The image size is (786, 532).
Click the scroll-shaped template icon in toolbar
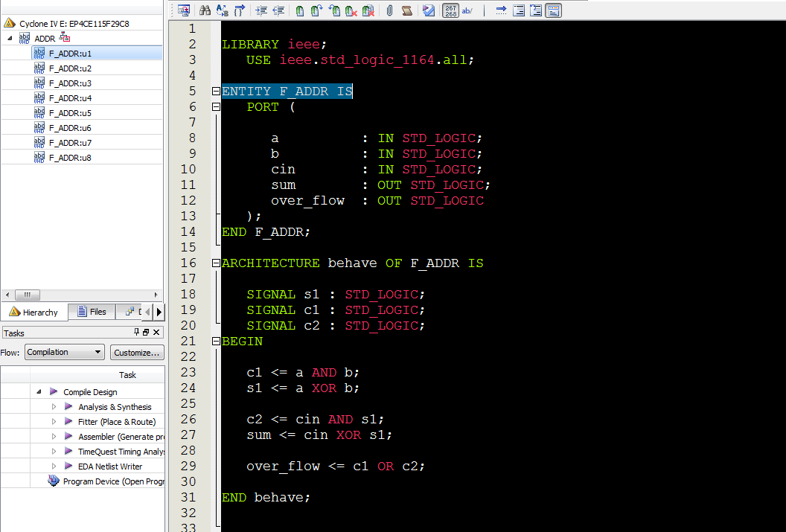406,10
